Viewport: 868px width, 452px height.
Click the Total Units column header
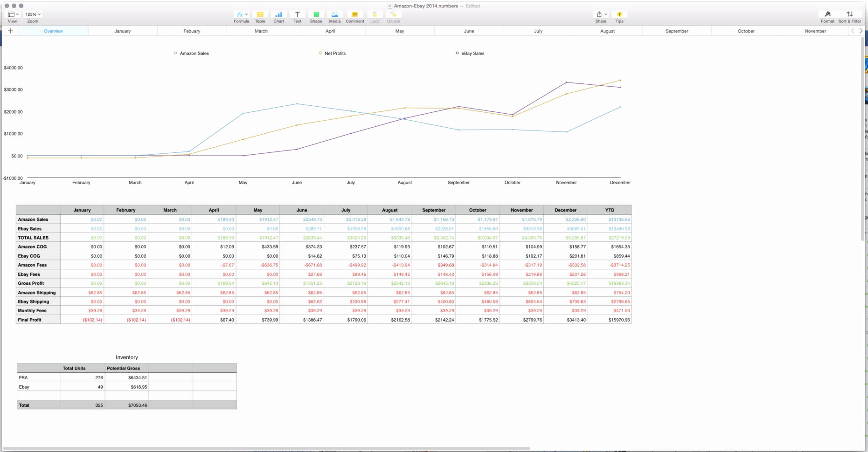(x=83, y=368)
